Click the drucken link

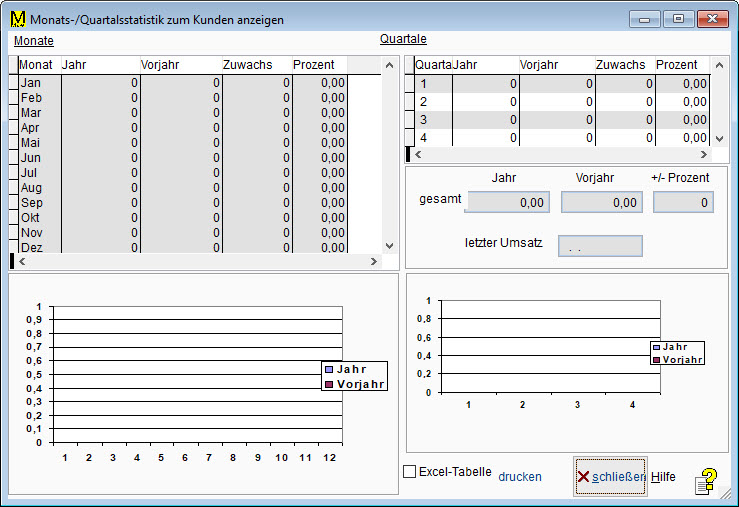click(520, 477)
